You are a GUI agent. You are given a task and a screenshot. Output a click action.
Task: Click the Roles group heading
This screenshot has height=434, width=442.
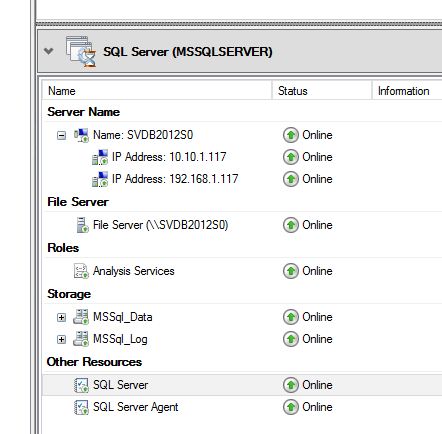pos(63,248)
